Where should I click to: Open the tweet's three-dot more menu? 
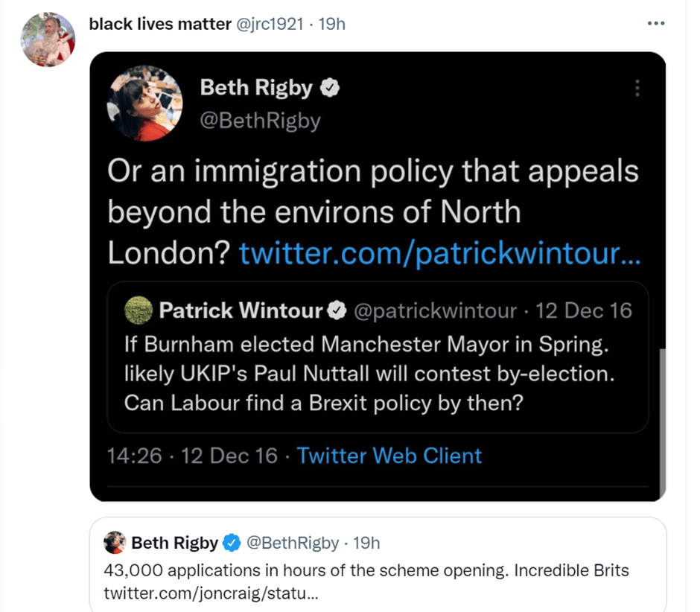click(x=655, y=24)
